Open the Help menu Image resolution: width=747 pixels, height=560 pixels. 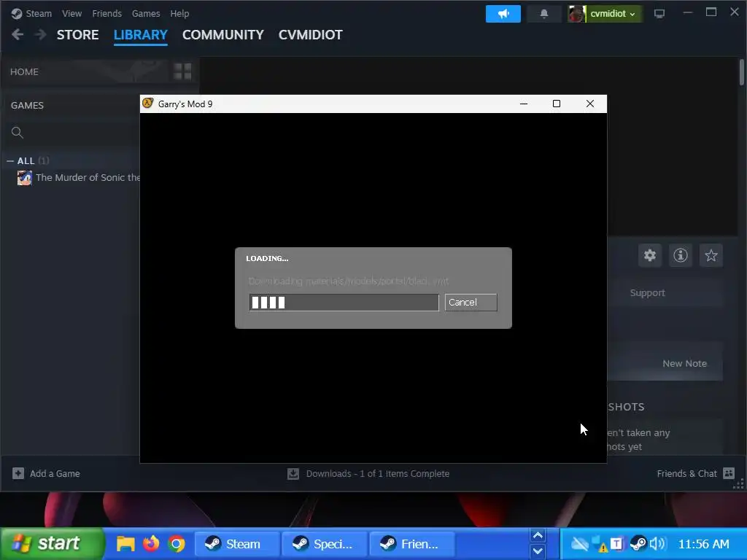(x=179, y=13)
